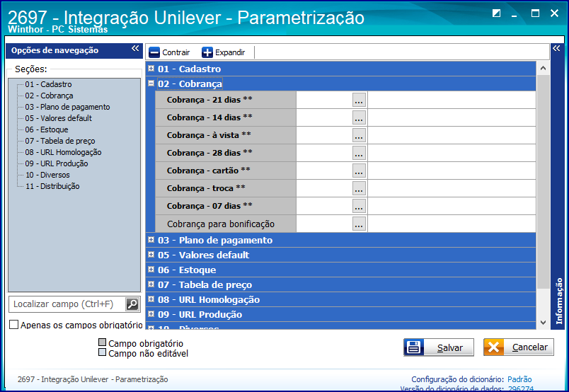Select 03 - Plano de pagamento in tree
This screenshot has width=569, height=392.
67,107
